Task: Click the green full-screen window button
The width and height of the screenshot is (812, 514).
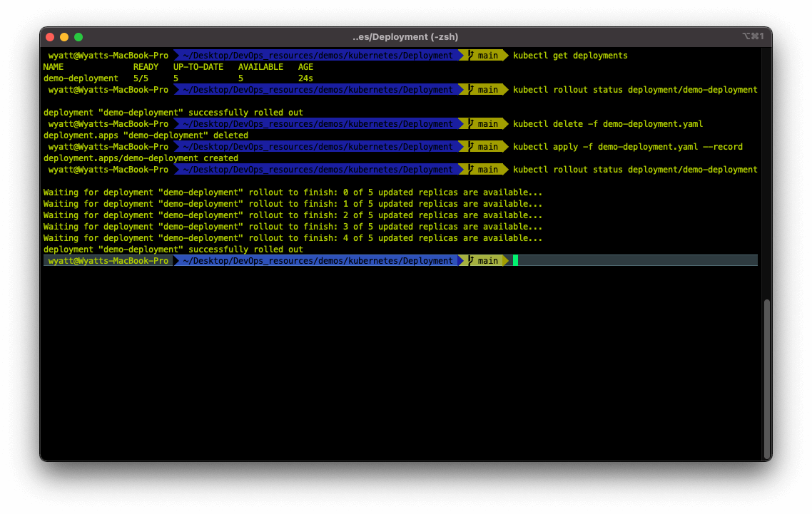Action: pyautogui.click(x=78, y=37)
